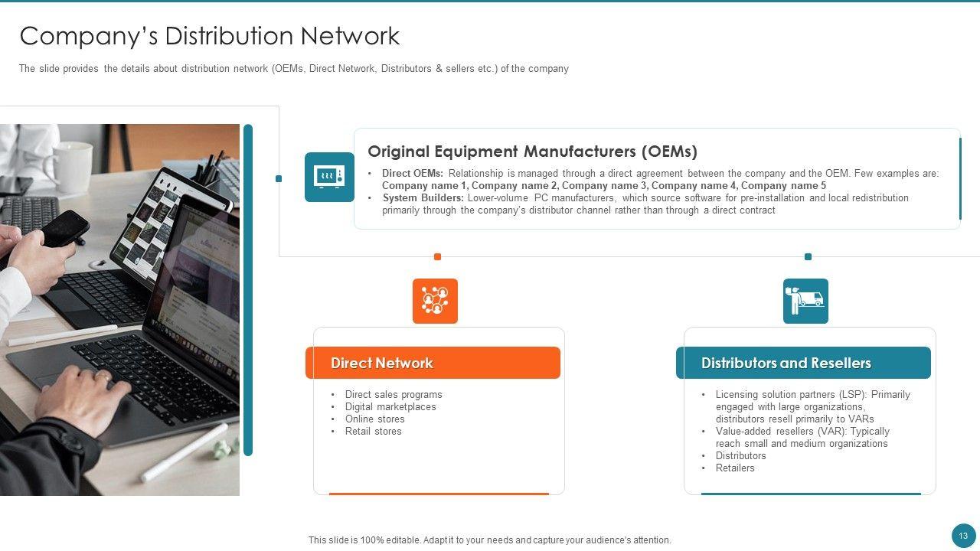The width and height of the screenshot is (980, 551).
Task: Select the Direct OEMs bullet text
Action: click(x=660, y=180)
